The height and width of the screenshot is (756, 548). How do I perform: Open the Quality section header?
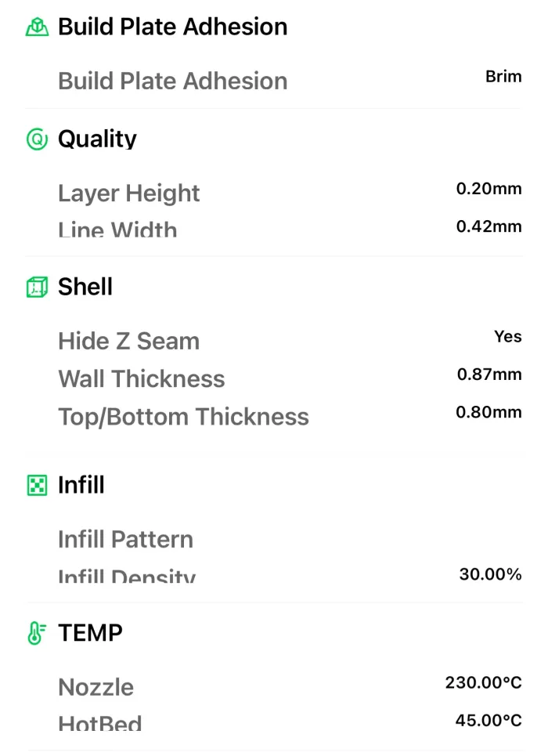coord(97,139)
